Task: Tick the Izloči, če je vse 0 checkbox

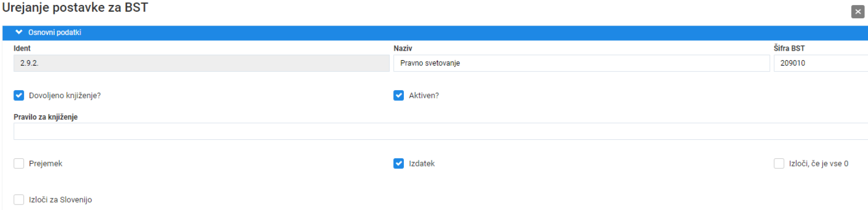Action: coord(779,163)
